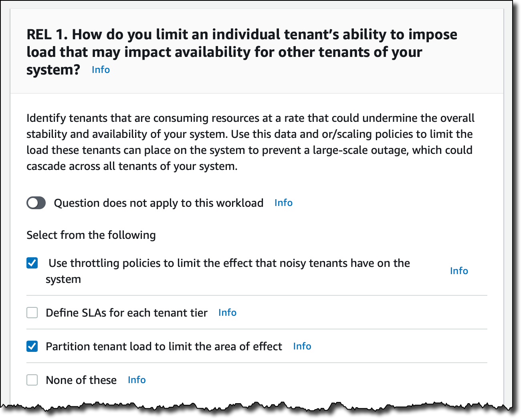Uncheck the 'Use throttling policies' checkbox
The image size is (521, 420).
click(x=32, y=263)
